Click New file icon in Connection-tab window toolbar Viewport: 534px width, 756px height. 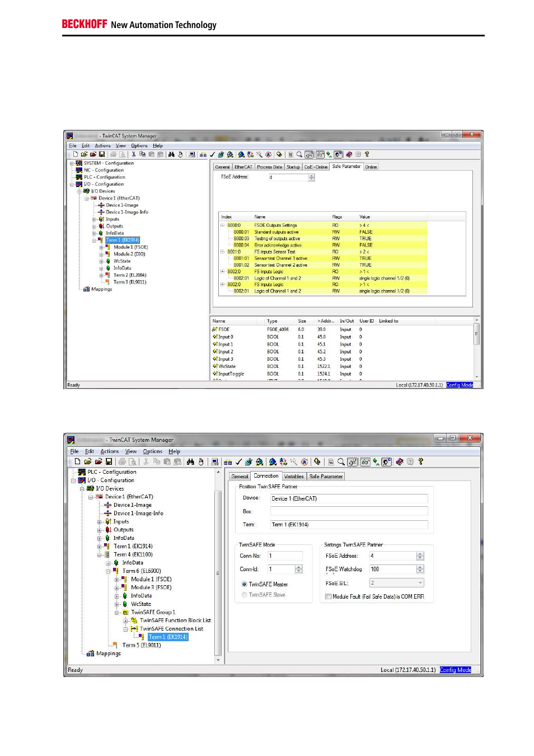tap(77, 462)
